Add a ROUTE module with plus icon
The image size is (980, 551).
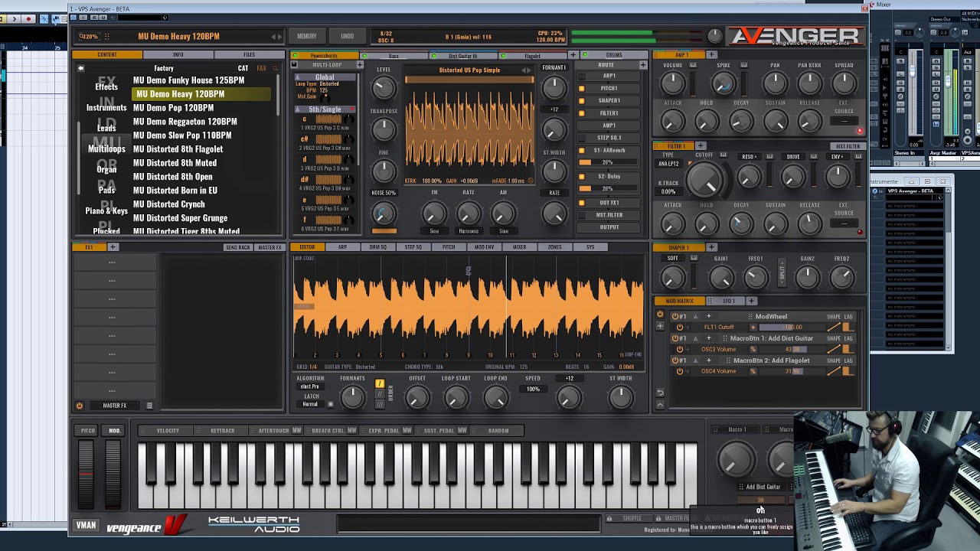642,65
